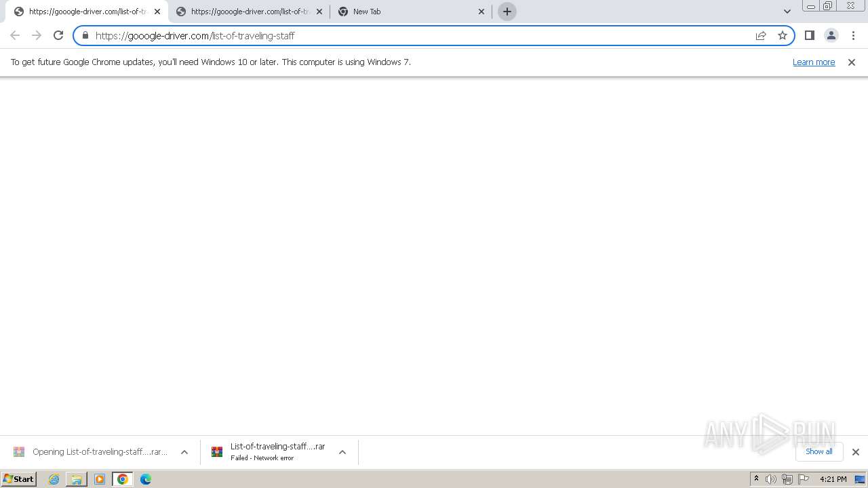Click Chrome icon in the taskbar
Image resolution: width=868 pixels, height=488 pixels.
coord(123,479)
